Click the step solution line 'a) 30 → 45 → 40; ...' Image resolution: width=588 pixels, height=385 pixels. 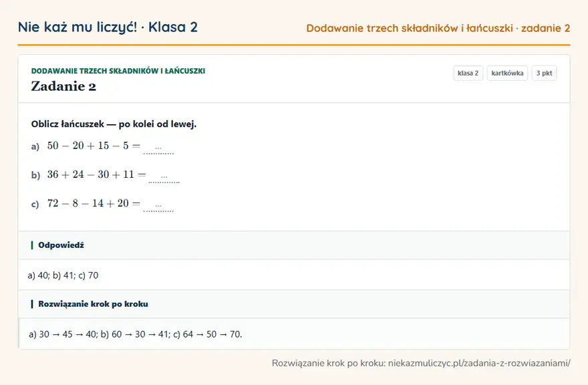click(136, 334)
